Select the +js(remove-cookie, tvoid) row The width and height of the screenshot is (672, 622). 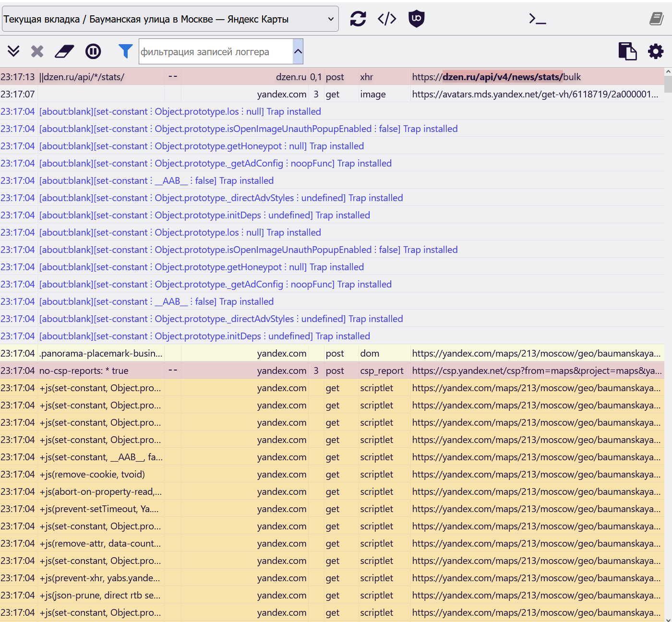332,474
